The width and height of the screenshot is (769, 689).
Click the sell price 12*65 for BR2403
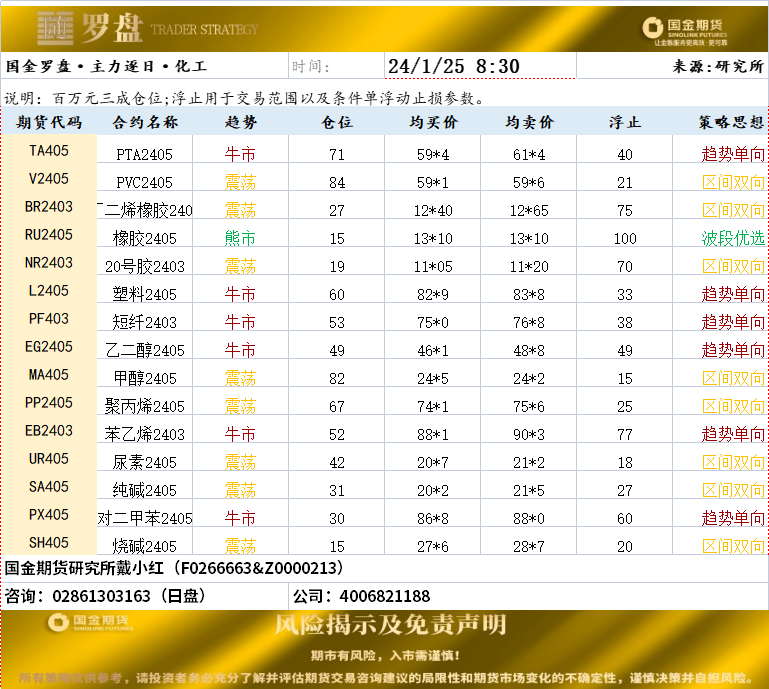pos(529,210)
